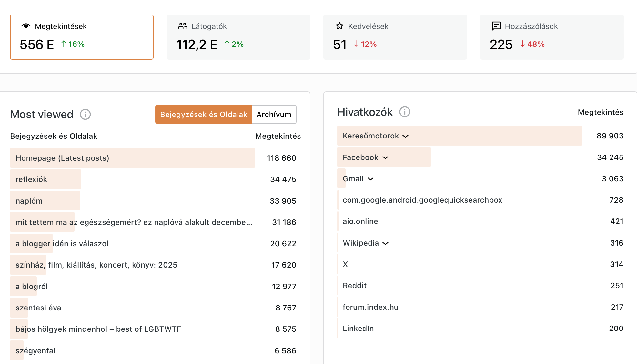Expand the Gmail referrer group
Viewport: 637px width, 364px height.
coord(370,179)
